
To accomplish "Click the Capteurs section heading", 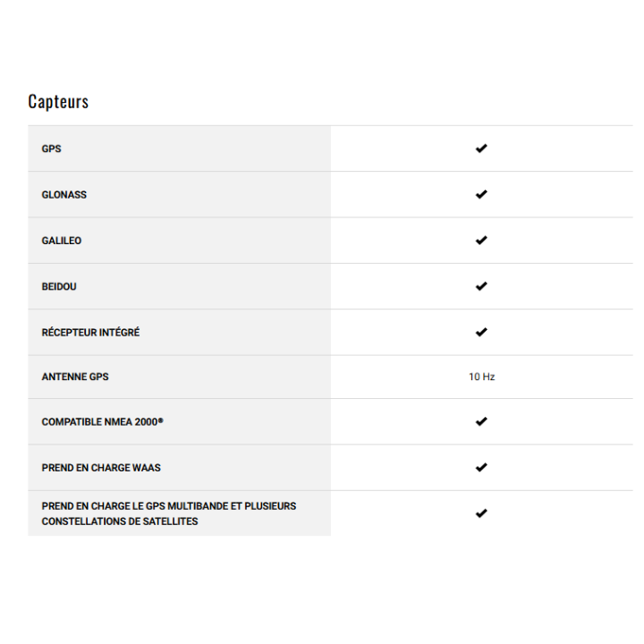I will tap(58, 101).
